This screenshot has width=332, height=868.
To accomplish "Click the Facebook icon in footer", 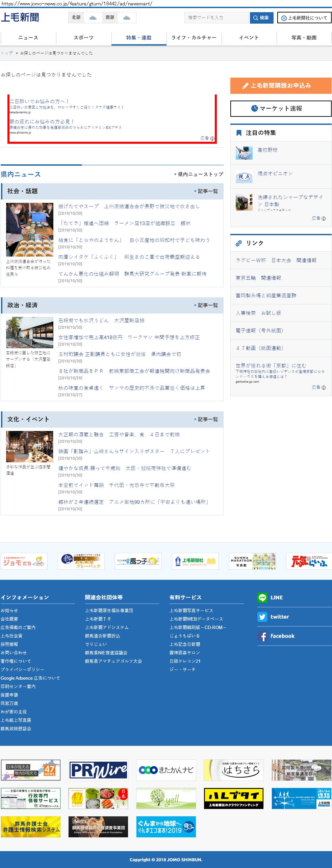I will (262, 636).
